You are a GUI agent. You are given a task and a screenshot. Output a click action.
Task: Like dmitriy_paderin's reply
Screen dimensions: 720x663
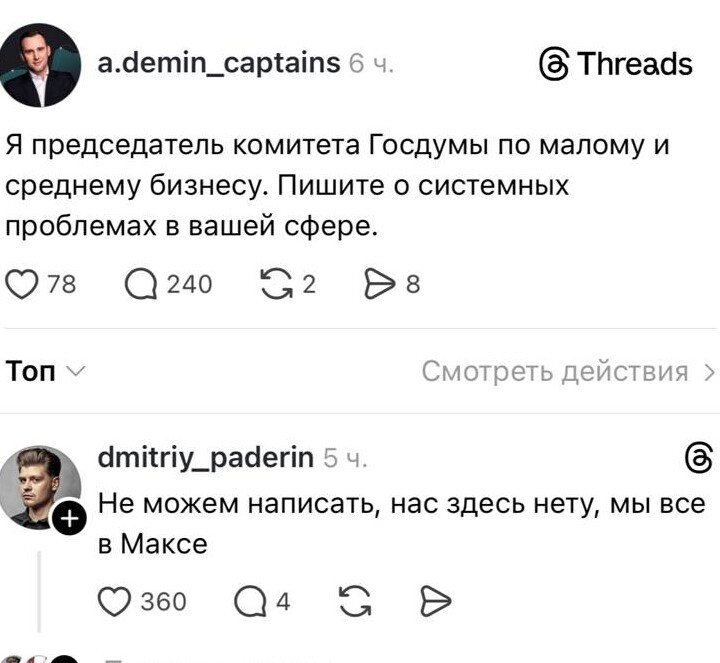pos(116,600)
